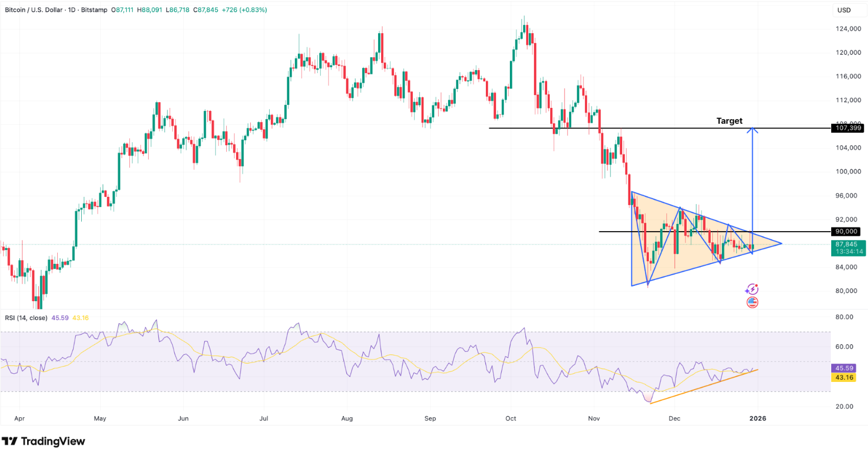This screenshot has height=453, width=868.
Task: Click the black 90,000 price label
Action: pyautogui.click(x=846, y=232)
